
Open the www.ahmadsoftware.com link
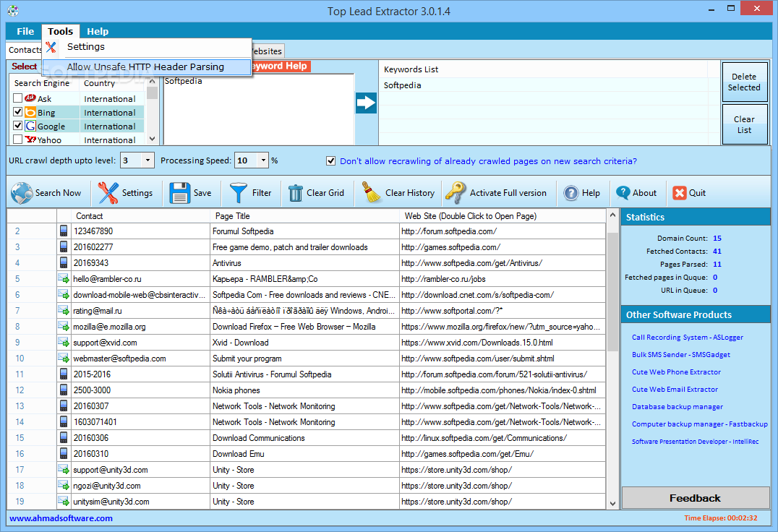tap(61, 518)
